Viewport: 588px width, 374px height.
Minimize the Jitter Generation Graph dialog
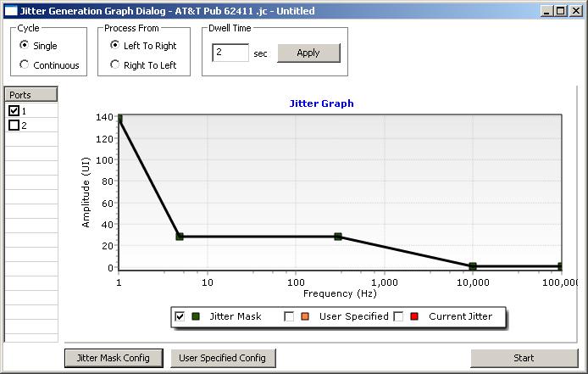[546, 11]
